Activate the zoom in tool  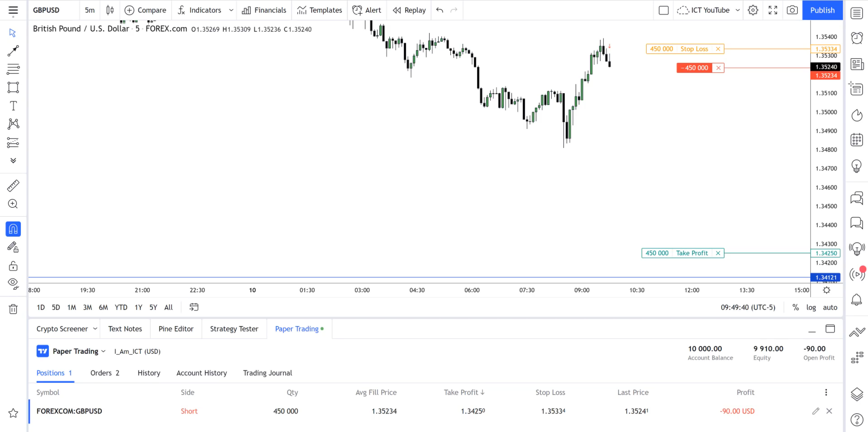(x=13, y=204)
